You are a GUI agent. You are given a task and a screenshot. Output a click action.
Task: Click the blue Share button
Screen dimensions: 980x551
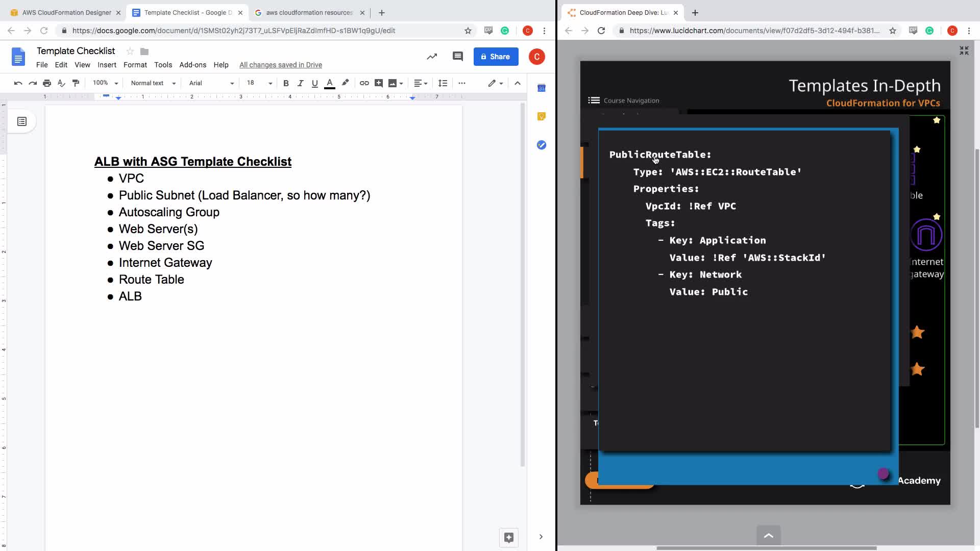click(x=496, y=57)
